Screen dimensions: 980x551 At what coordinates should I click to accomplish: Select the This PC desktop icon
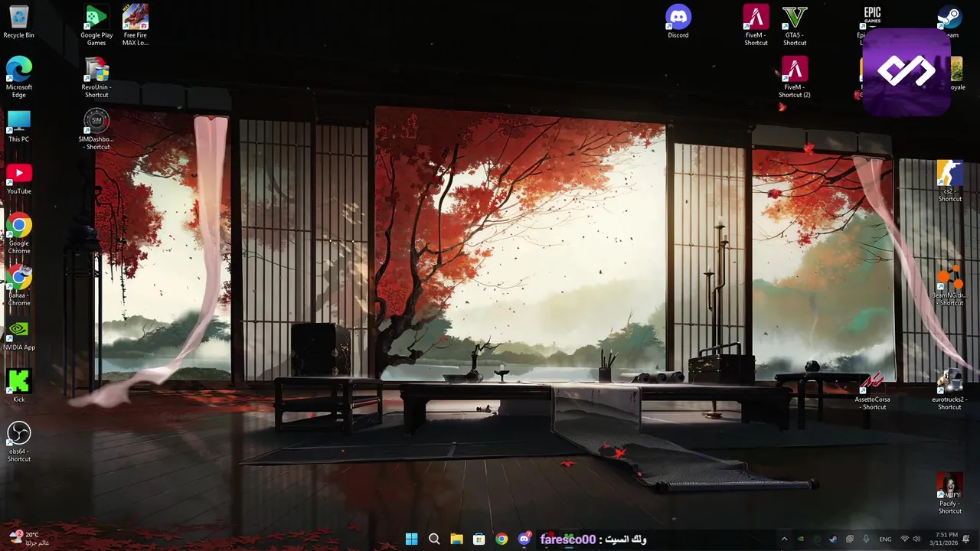pyautogui.click(x=18, y=126)
